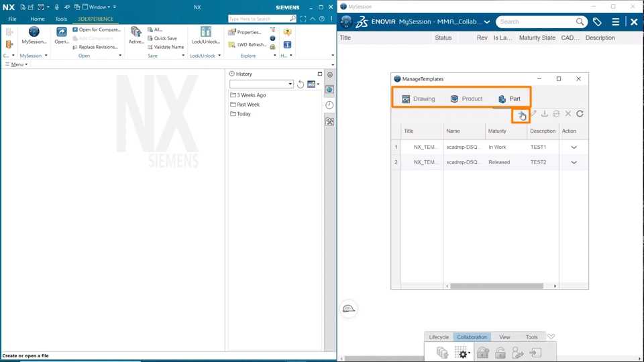Open the NX File menu
This screenshot has width=644, height=362.
pos(12,19)
